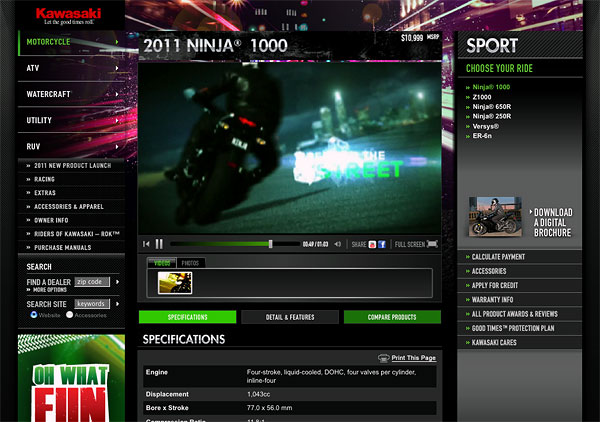This screenshot has width=600, height=422.
Task: Share video via the YouTube icon
Action: click(372, 244)
